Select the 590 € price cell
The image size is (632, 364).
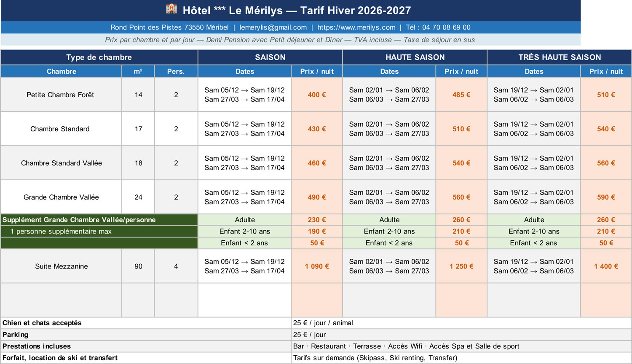click(x=606, y=197)
